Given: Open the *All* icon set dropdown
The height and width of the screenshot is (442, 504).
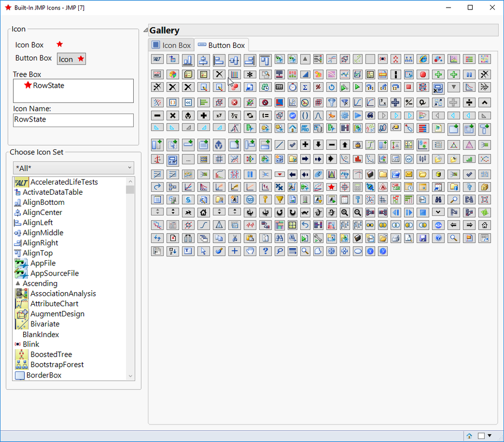Looking at the screenshot, I should (74, 168).
